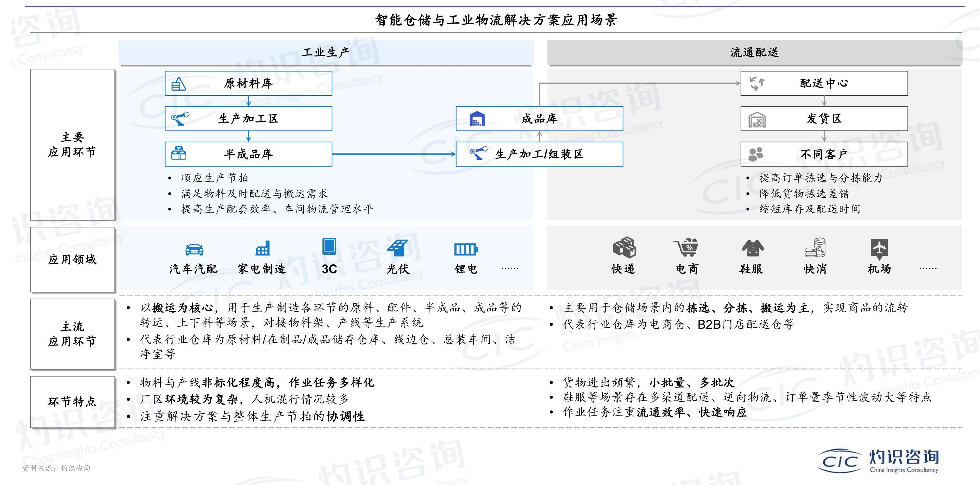The height and width of the screenshot is (485, 980).
Task: Click the factory icon above 家电制造
Action: tap(263, 248)
